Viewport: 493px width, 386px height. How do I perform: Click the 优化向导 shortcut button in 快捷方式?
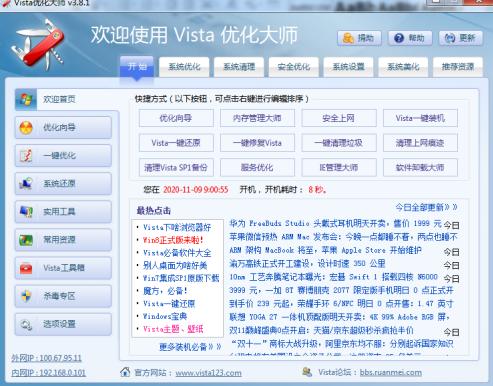point(176,118)
